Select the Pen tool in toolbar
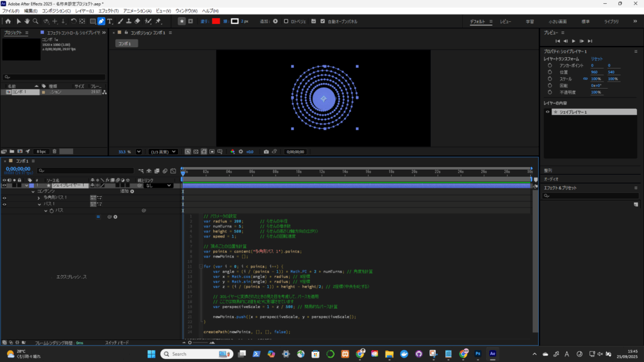The image size is (644, 362). (x=101, y=21)
